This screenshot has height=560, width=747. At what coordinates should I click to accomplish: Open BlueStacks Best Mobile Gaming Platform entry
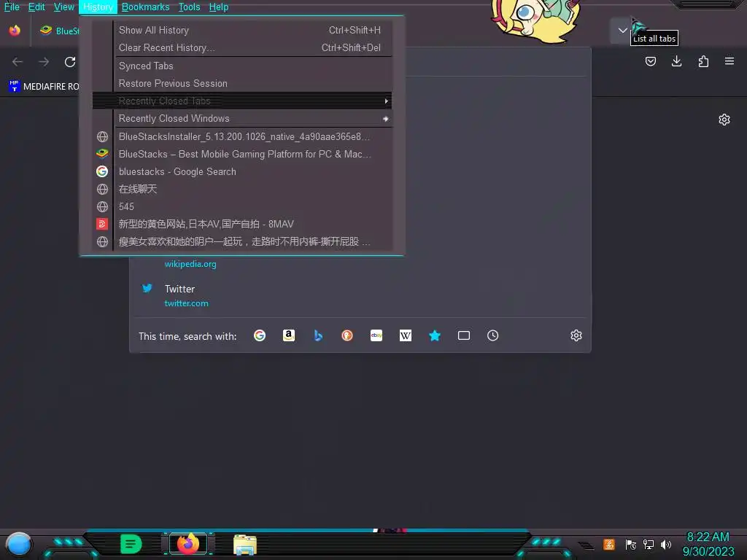[x=242, y=155]
